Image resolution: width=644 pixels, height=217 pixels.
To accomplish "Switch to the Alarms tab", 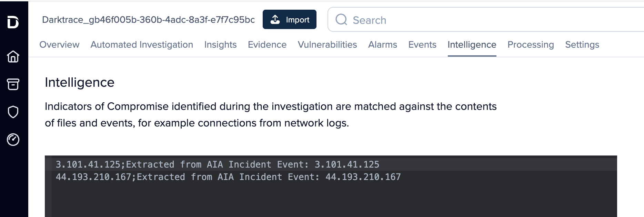I will (382, 45).
